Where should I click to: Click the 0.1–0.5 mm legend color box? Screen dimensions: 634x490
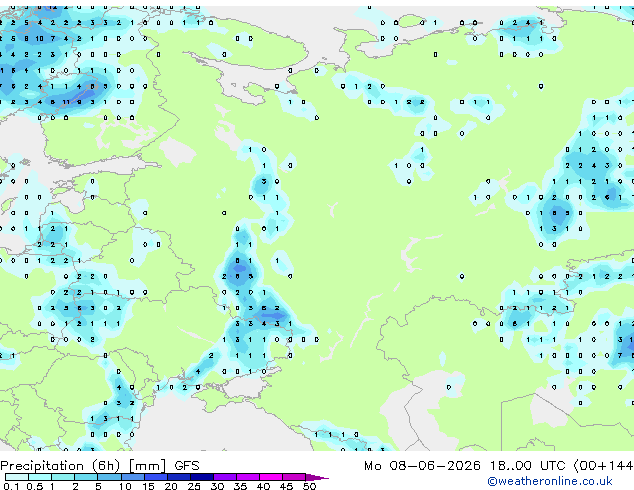point(17,477)
